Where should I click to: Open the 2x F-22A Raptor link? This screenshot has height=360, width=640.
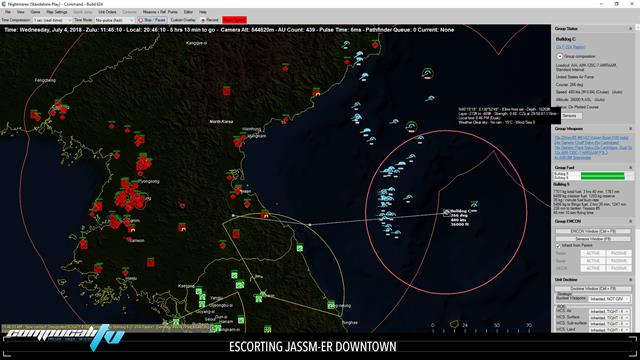tap(570, 47)
